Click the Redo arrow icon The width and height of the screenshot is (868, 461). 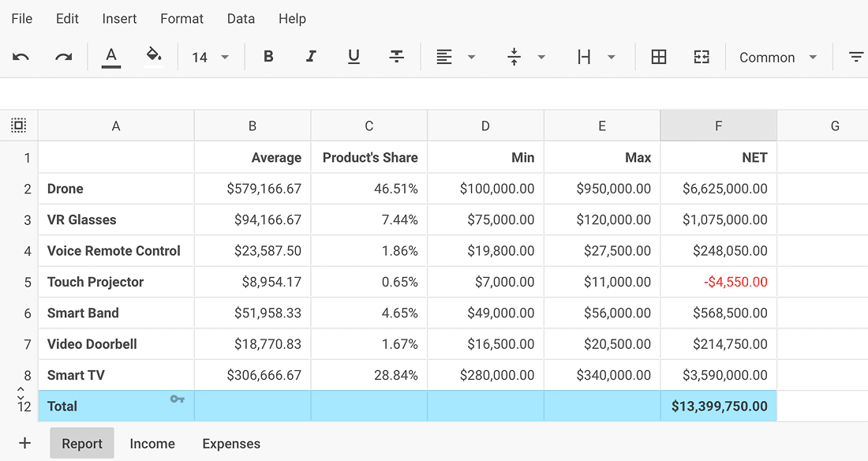pos(64,57)
